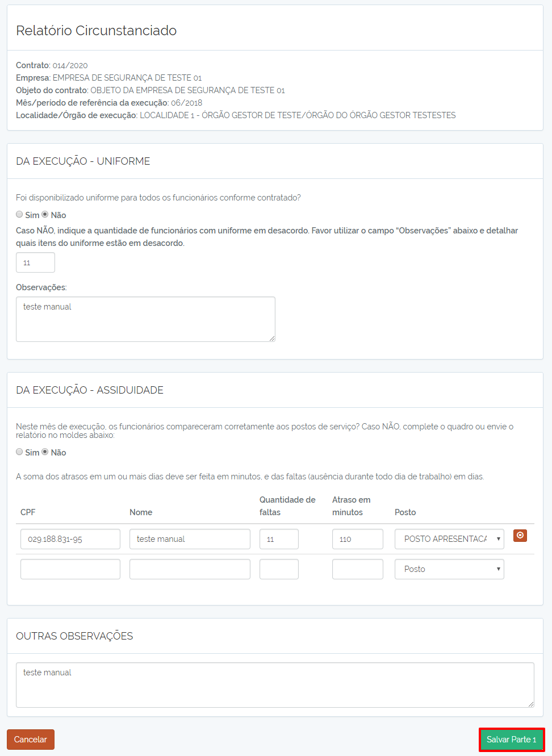Viewport: 552px width, 756px height.
Task: Select Não for uniform question
Action: pos(45,214)
